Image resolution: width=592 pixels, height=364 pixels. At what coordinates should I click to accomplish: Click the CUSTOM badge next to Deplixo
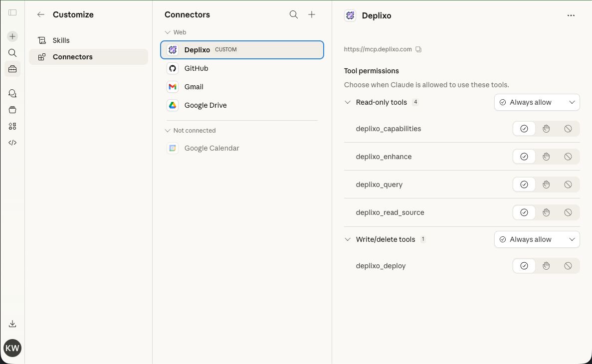pos(226,49)
